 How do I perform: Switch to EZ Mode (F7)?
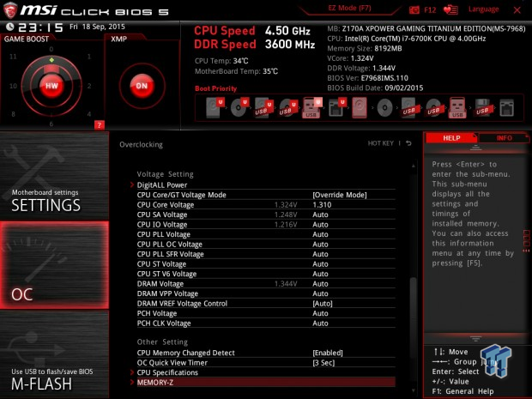349,8
